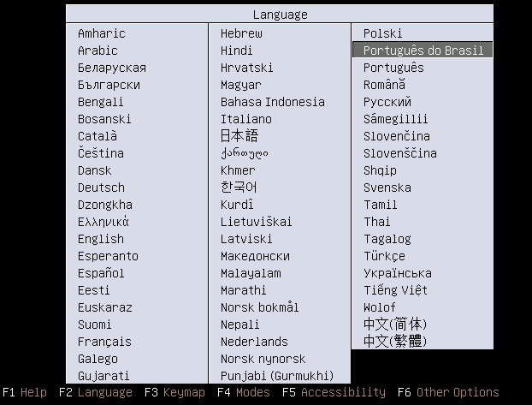Select English from the language list
This screenshot has width=532, height=405.
coord(101,239)
